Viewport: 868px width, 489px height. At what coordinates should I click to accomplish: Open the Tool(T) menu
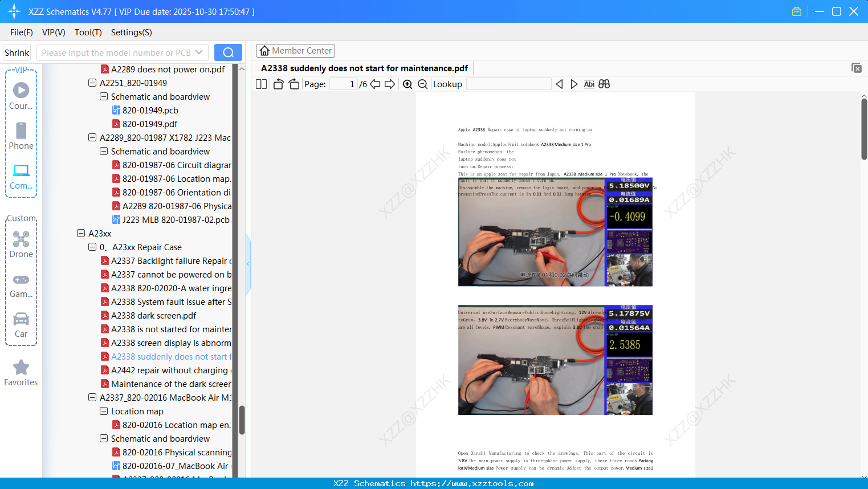click(x=88, y=32)
